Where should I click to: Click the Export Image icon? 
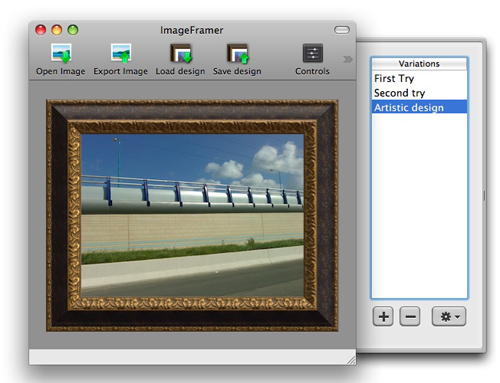click(x=121, y=53)
